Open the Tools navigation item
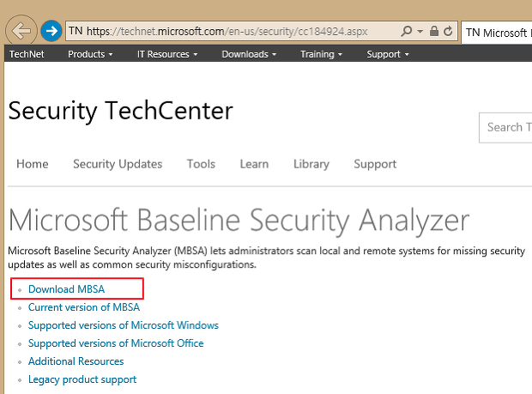The width and height of the screenshot is (532, 394). (201, 164)
